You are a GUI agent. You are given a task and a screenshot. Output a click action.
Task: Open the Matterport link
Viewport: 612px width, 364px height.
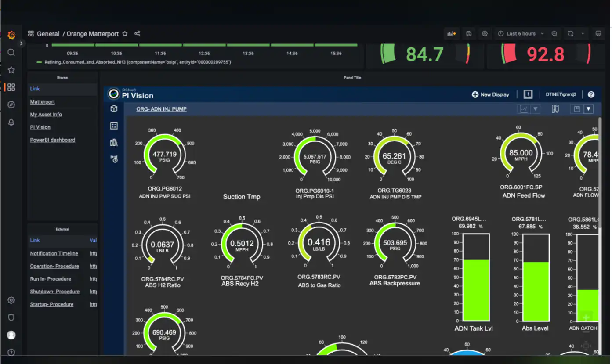click(43, 102)
